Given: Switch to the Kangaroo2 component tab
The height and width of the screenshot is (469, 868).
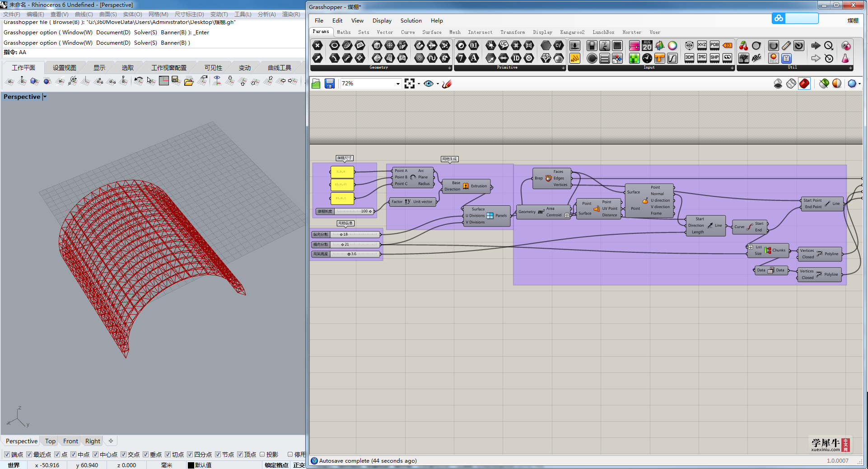Looking at the screenshot, I should 572,33.
